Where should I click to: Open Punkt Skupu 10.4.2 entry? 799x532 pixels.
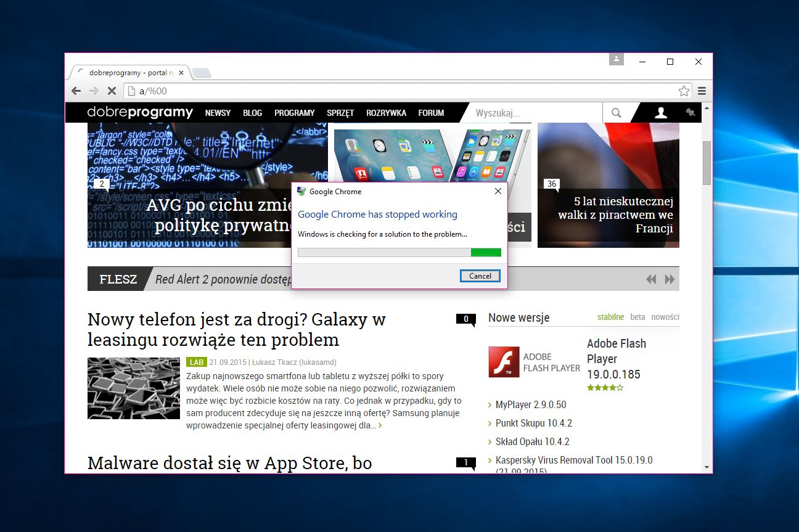tap(534, 423)
